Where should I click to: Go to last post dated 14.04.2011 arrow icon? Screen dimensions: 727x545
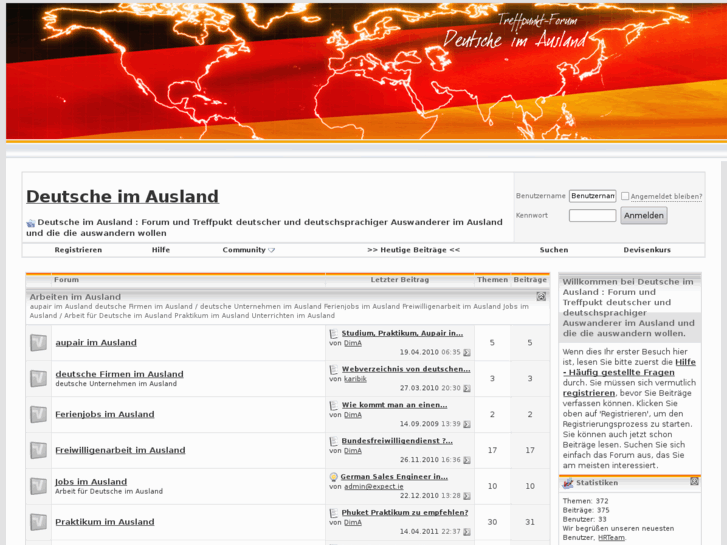(x=466, y=532)
